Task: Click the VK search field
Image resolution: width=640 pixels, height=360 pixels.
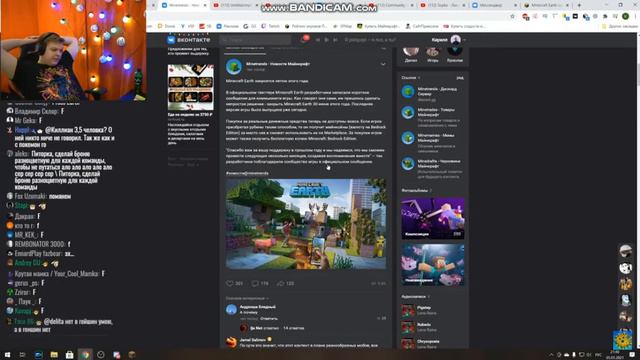Action: (x=256, y=40)
